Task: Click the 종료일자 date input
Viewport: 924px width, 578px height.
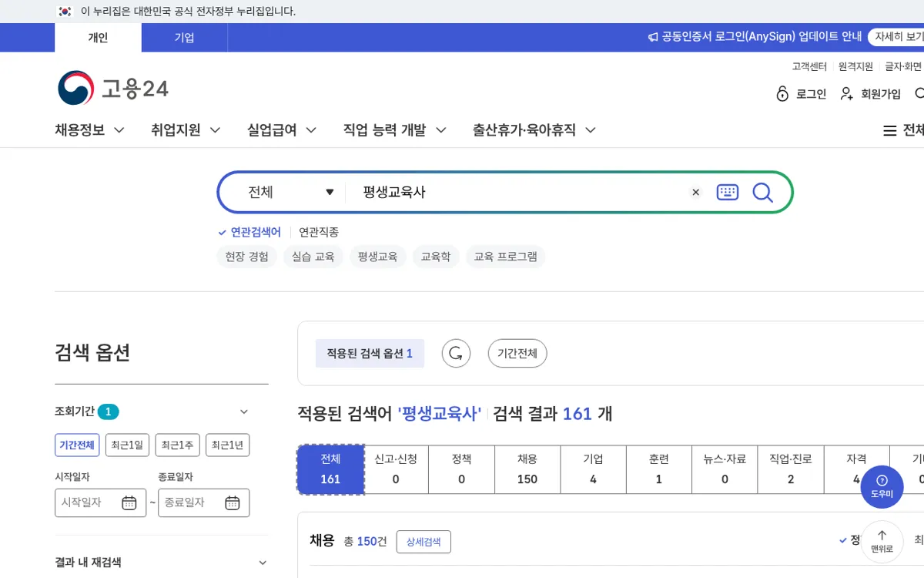Action: point(204,502)
